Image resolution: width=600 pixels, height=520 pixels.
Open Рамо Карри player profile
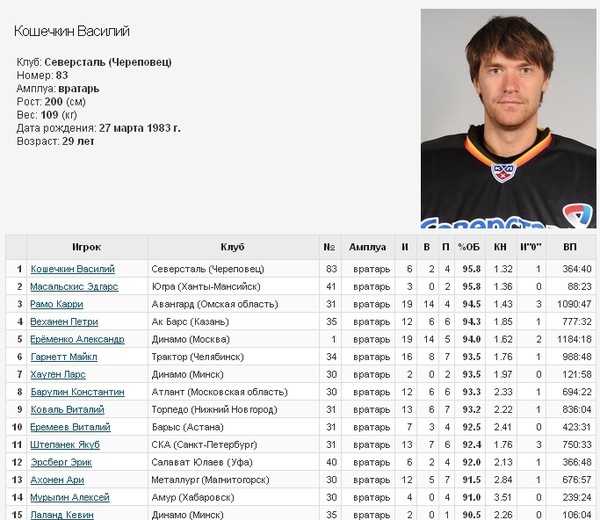click(57, 304)
